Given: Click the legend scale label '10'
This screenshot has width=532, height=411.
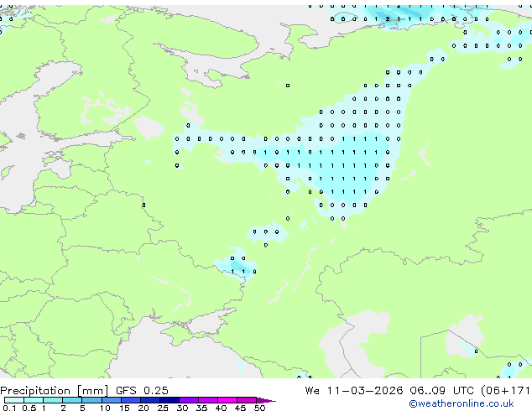Looking at the screenshot, I should (x=105, y=408).
